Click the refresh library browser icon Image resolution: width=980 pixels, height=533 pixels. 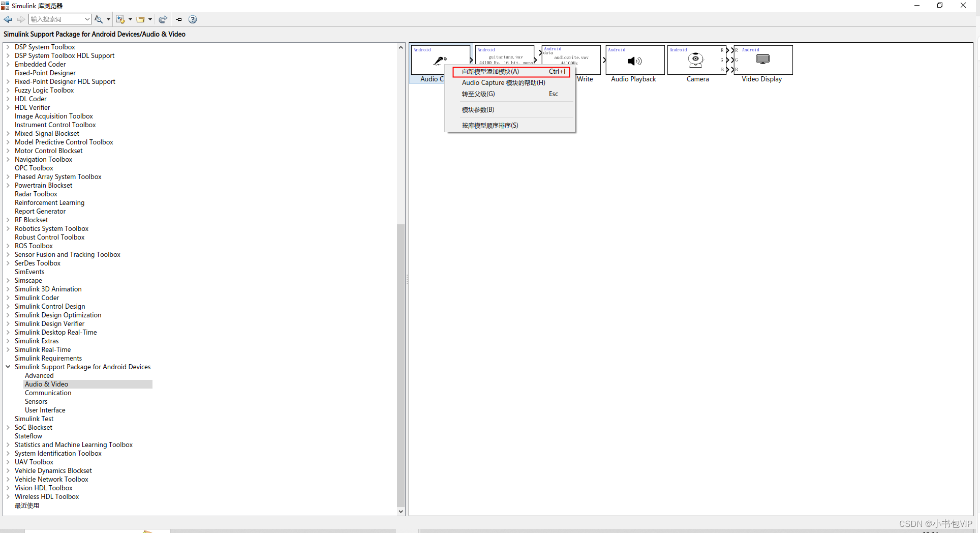[163, 19]
